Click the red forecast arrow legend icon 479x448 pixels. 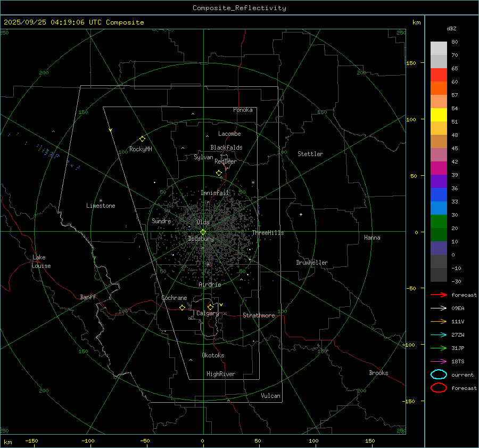438,295
